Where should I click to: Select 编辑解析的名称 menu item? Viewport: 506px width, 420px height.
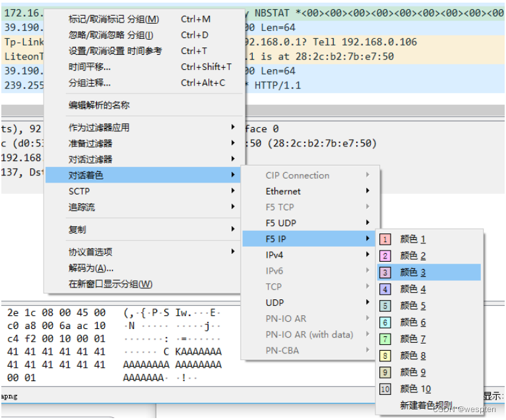(144, 105)
